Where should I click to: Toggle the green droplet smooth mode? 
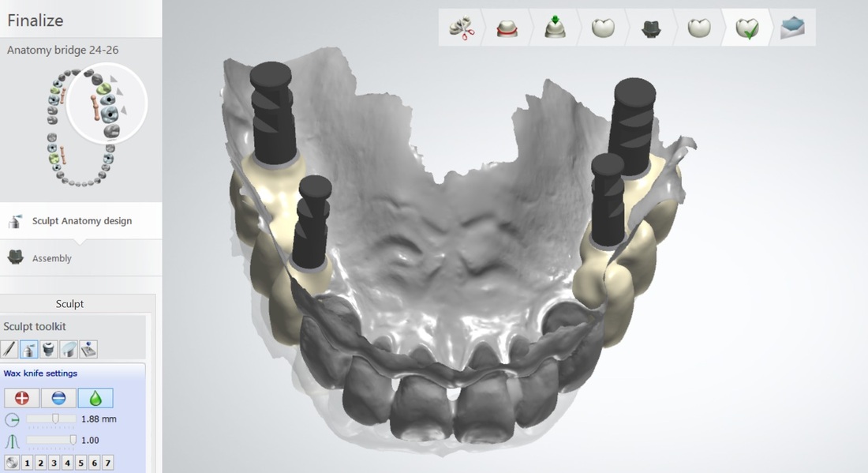coord(95,398)
